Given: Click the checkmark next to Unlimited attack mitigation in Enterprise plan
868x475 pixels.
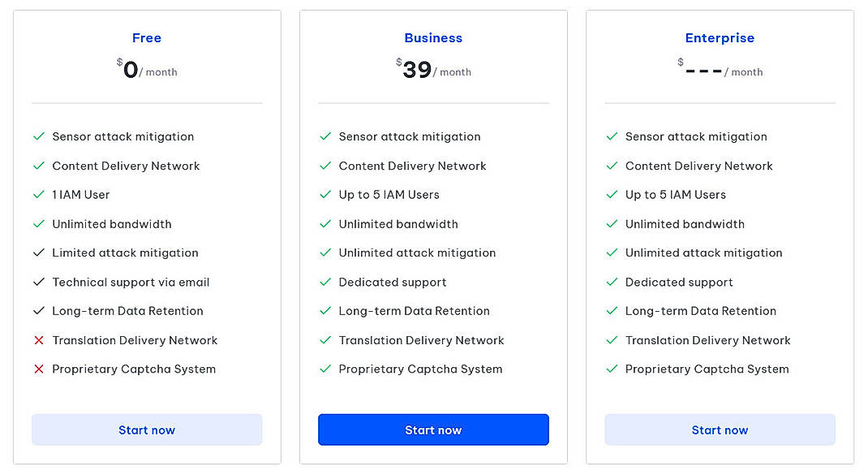Looking at the screenshot, I should click(x=612, y=253).
